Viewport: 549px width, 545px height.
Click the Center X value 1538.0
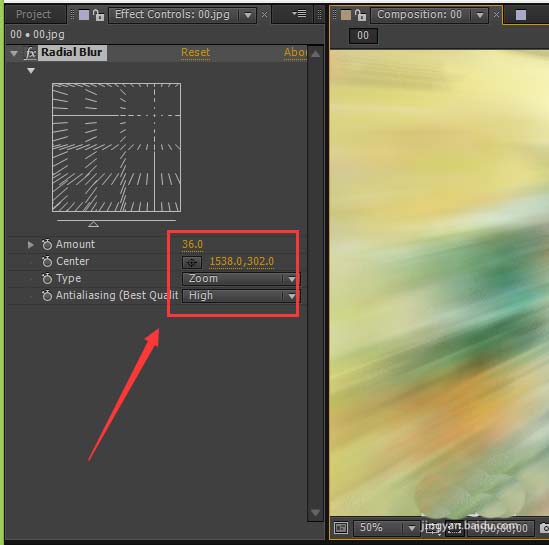225,261
